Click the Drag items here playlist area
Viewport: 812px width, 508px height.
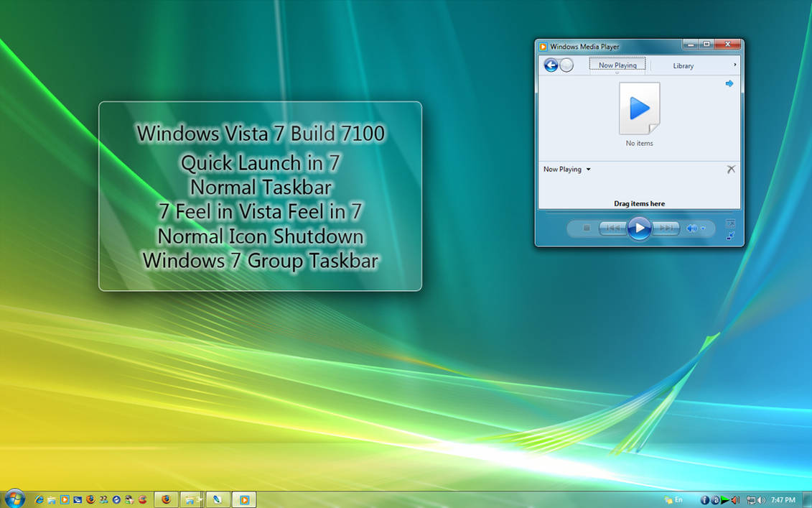tap(639, 203)
